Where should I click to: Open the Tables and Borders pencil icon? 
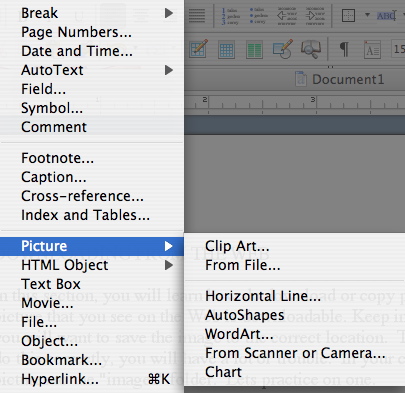(199, 49)
